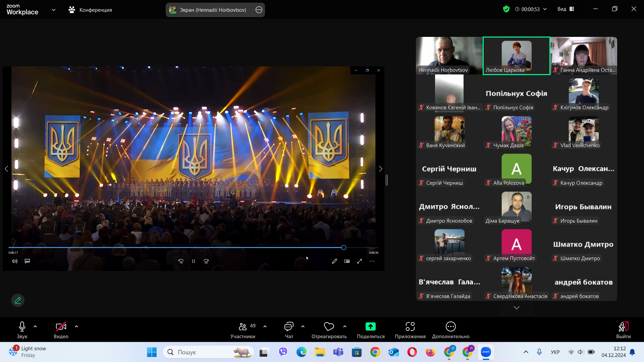644x362 pixels.
Task: Click the green Share screen (Поделиться) icon
Action: tap(370, 326)
